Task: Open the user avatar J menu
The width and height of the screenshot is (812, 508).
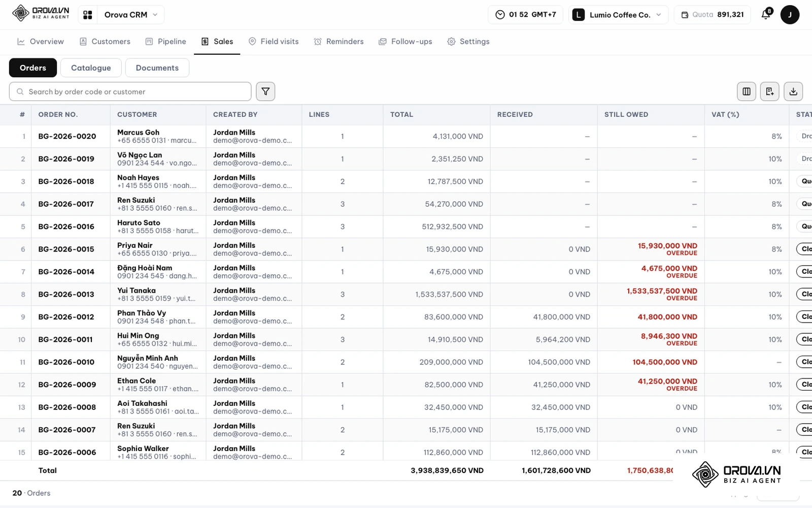Action: pyautogui.click(x=790, y=15)
